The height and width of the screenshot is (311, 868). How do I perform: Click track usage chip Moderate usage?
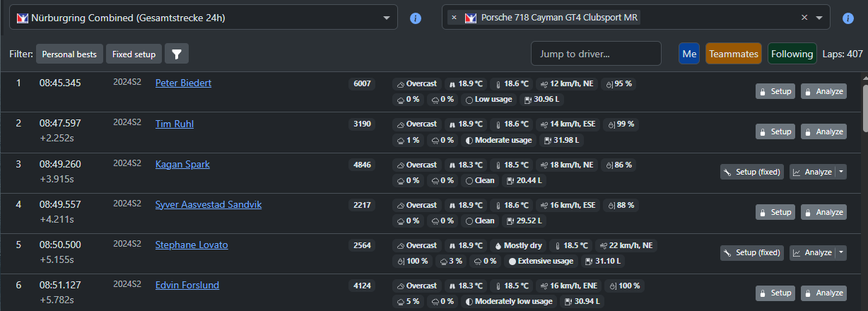tap(498, 140)
